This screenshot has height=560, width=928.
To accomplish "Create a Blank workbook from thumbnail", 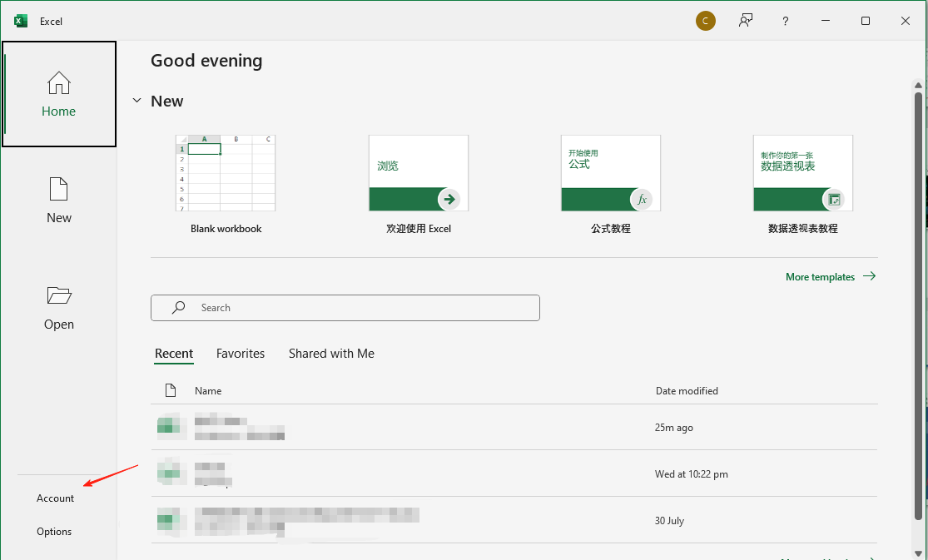I will pyautogui.click(x=226, y=173).
